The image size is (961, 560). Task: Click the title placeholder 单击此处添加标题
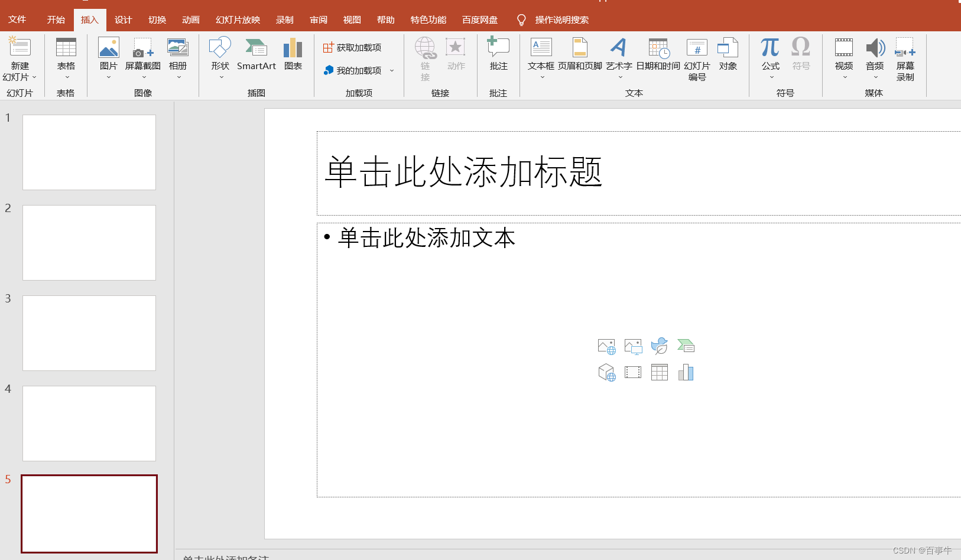pos(464,172)
